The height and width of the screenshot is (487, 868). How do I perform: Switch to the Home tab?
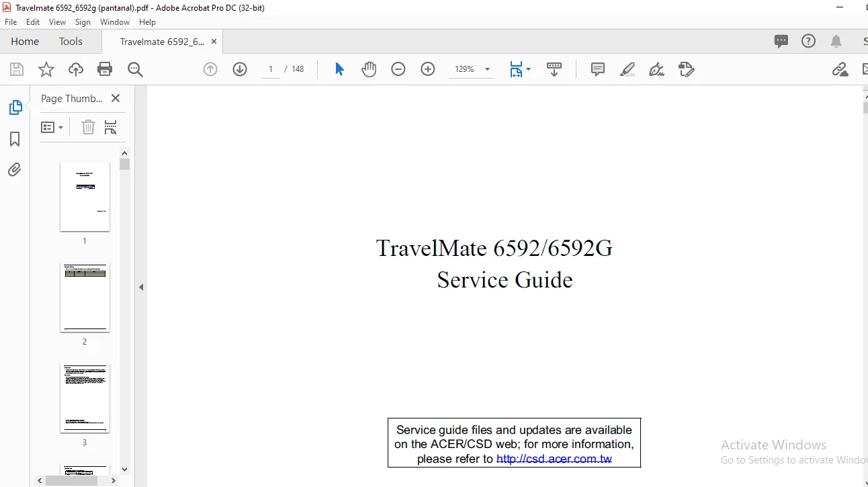[x=25, y=41]
